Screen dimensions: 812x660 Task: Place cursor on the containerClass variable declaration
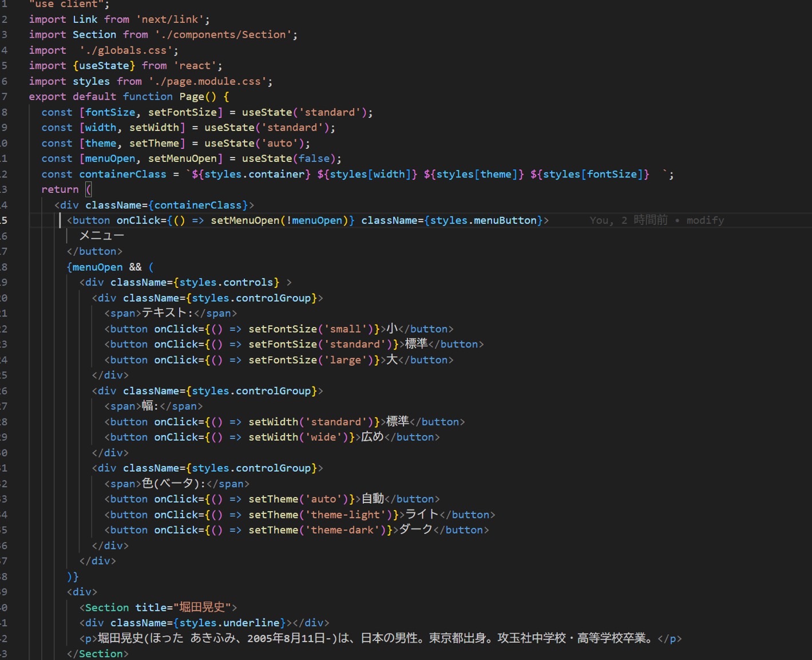(x=122, y=174)
